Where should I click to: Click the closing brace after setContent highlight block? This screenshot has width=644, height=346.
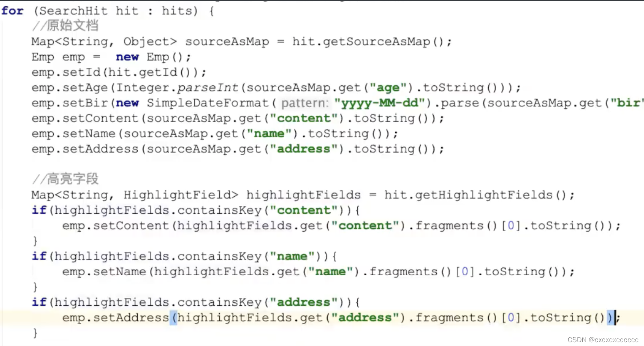(35, 241)
